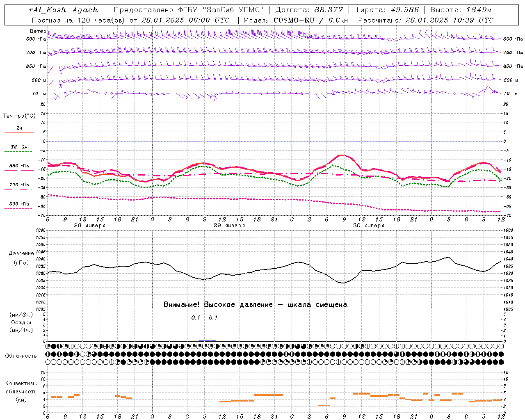Click the Осадки precipitation label

tap(21, 322)
